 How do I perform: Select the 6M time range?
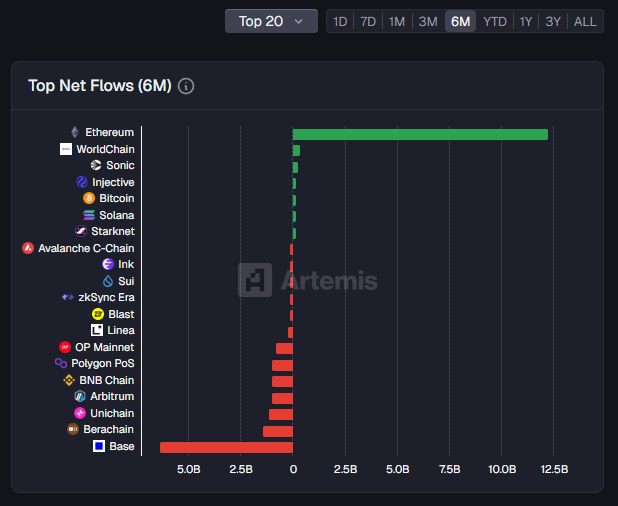tap(460, 21)
